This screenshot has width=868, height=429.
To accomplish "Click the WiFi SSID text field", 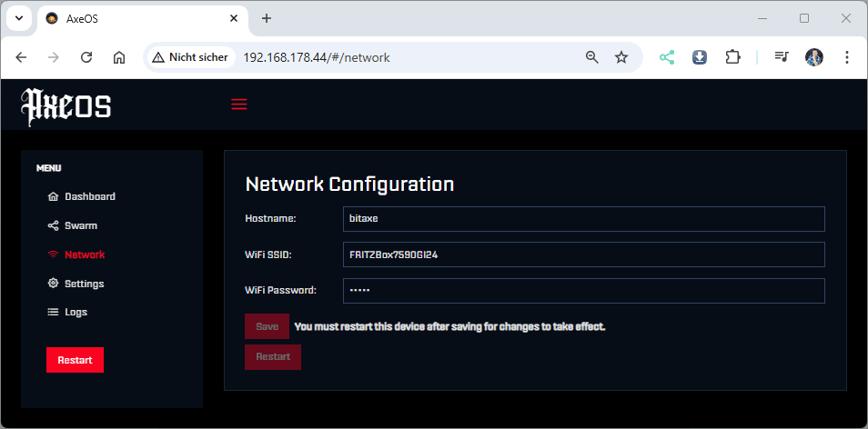I will tap(583, 254).
